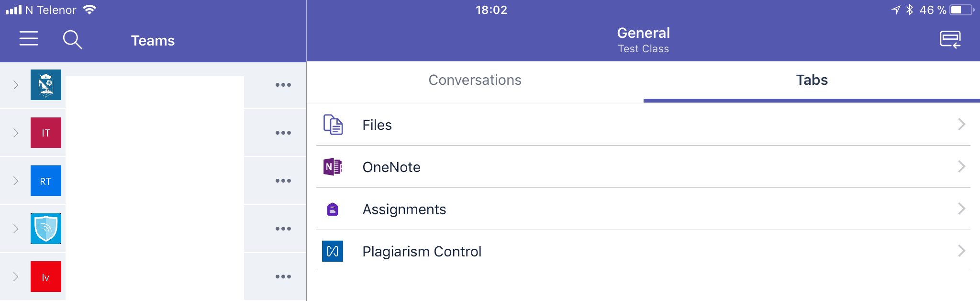Open the hamburger menu
This screenshot has height=301, width=980.
tap(29, 39)
